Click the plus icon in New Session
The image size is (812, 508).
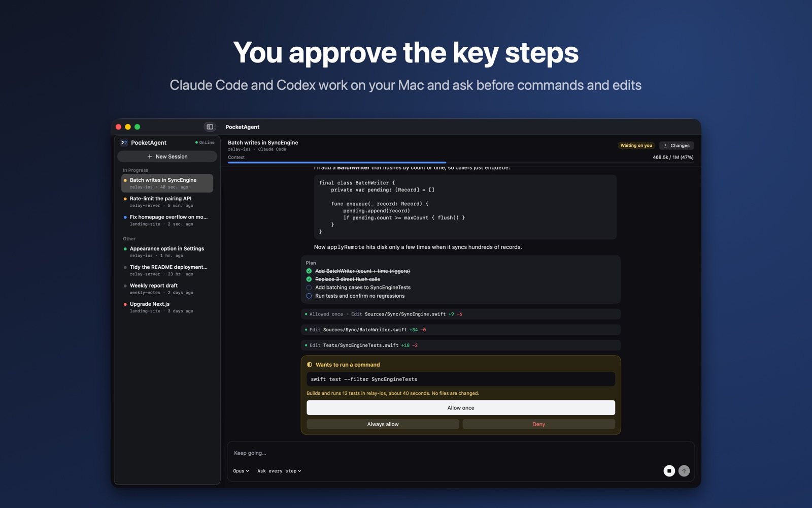coord(150,156)
